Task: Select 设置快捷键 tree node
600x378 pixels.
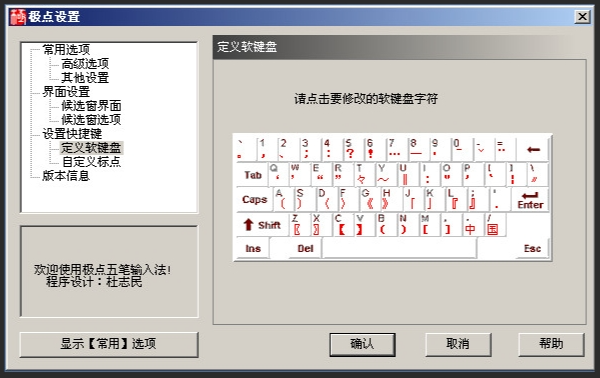Action: click(x=72, y=134)
